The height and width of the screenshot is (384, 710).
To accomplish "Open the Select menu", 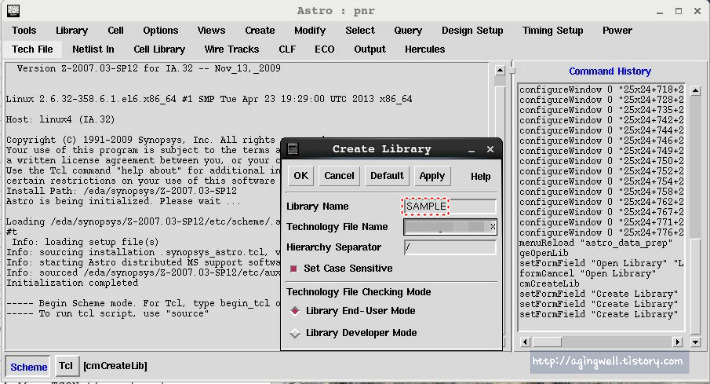I will coord(360,31).
